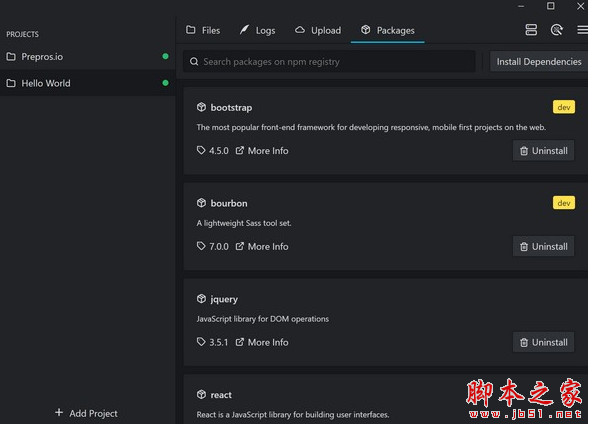Click the external link icon for bootstrap
This screenshot has height=425, width=593.
coord(239,150)
